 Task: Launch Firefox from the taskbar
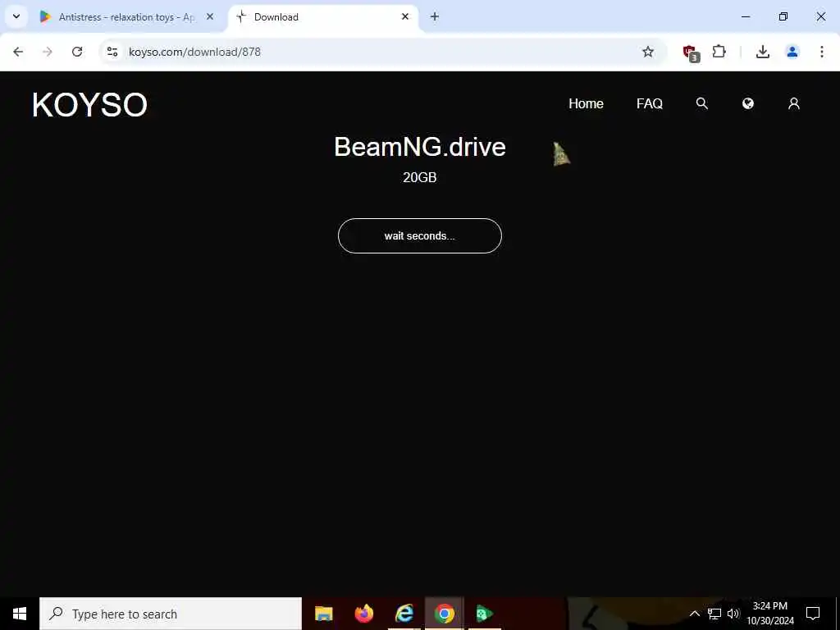[363, 614]
